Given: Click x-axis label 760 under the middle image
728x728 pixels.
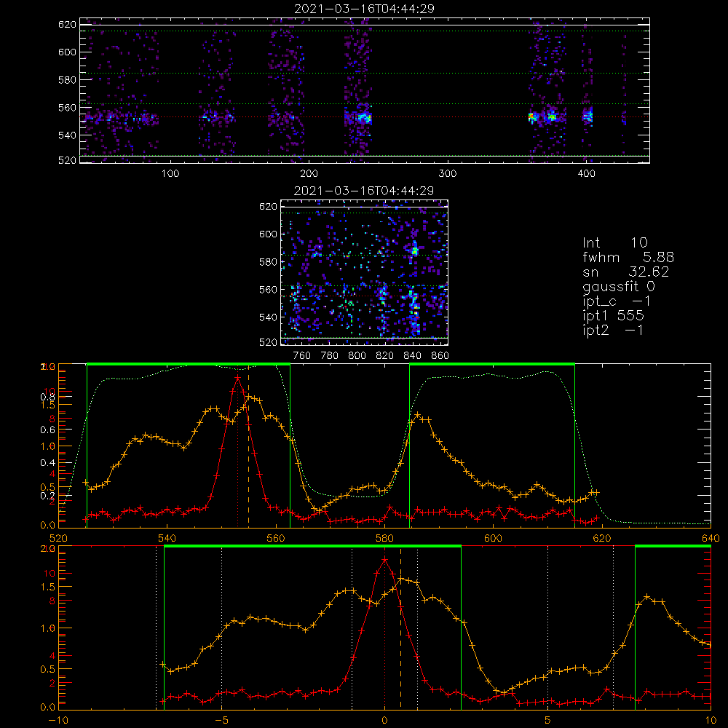Looking at the screenshot, I should point(302,356).
